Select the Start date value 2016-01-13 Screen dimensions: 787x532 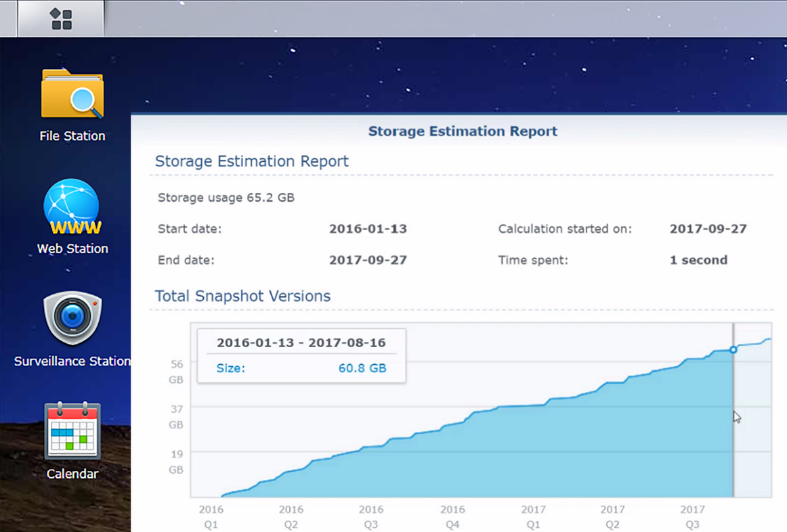tap(368, 229)
